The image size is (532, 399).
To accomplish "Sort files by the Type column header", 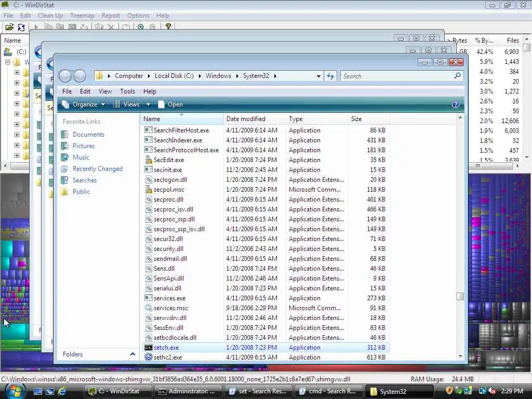I will pyautogui.click(x=317, y=119).
